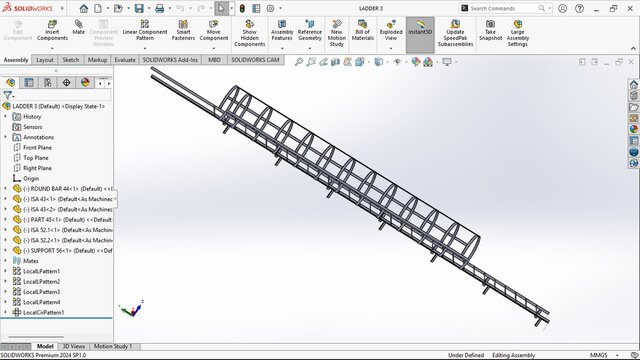The image size is (640, 360).
Task: Switch to the Evaluate tab
Action: click(125, 60)
